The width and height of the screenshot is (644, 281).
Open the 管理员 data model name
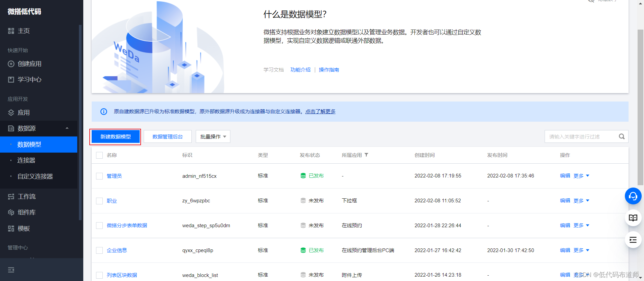point(114,176)
